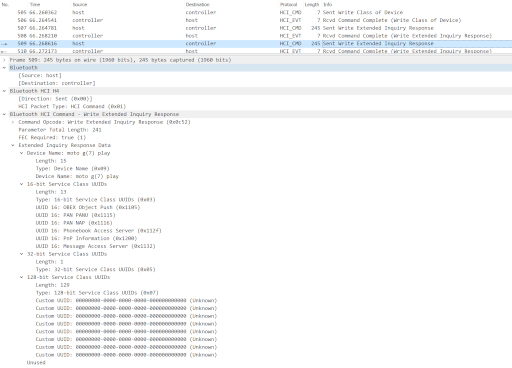This screenshot has width=512, height=368.
Task: Select UUID 16: PAN PANU (0x1115)
Action: pos(75,215)
